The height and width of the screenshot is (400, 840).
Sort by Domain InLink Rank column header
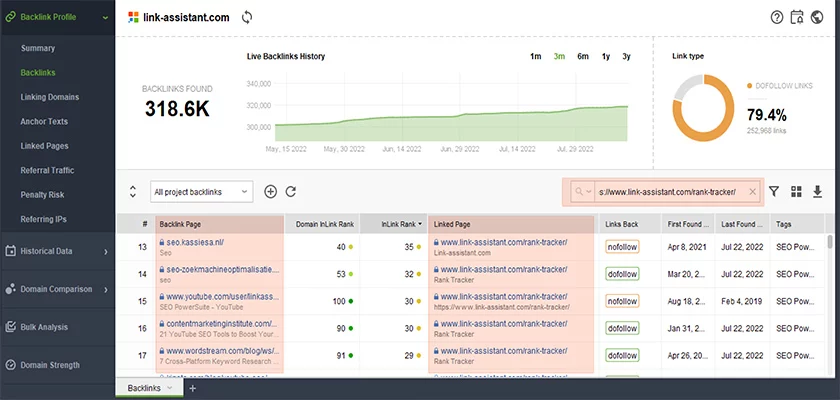(321, 224)
